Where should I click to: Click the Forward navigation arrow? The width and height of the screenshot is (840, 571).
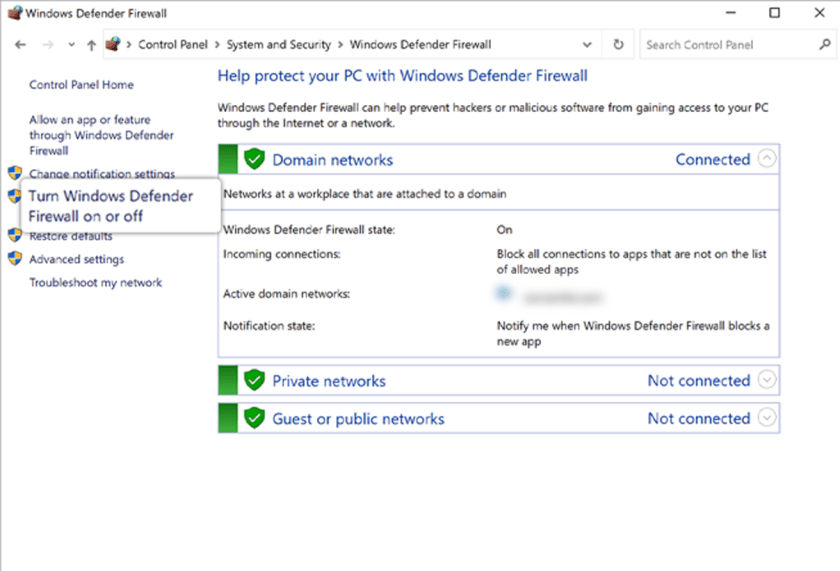tap(48, 45)
